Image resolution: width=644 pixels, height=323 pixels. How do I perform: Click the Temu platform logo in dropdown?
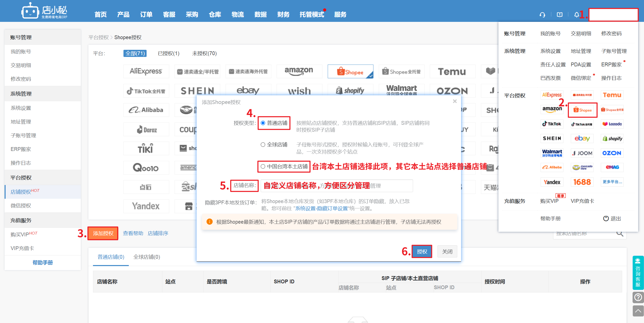(x=612, y=95)
